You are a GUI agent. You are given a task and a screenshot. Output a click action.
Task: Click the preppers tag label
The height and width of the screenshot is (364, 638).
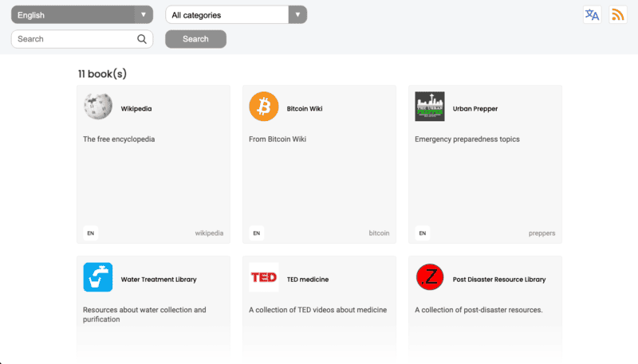(542, 233)
